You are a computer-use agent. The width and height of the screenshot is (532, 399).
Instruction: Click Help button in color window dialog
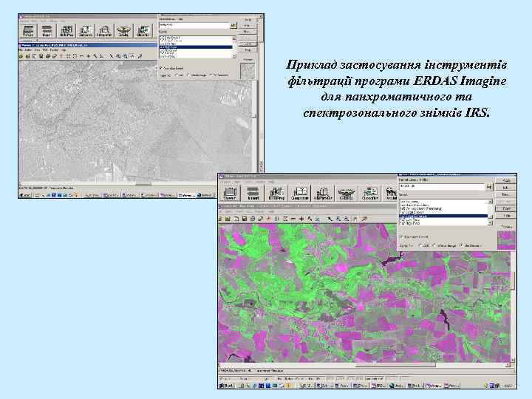click(x=506, y=216)
